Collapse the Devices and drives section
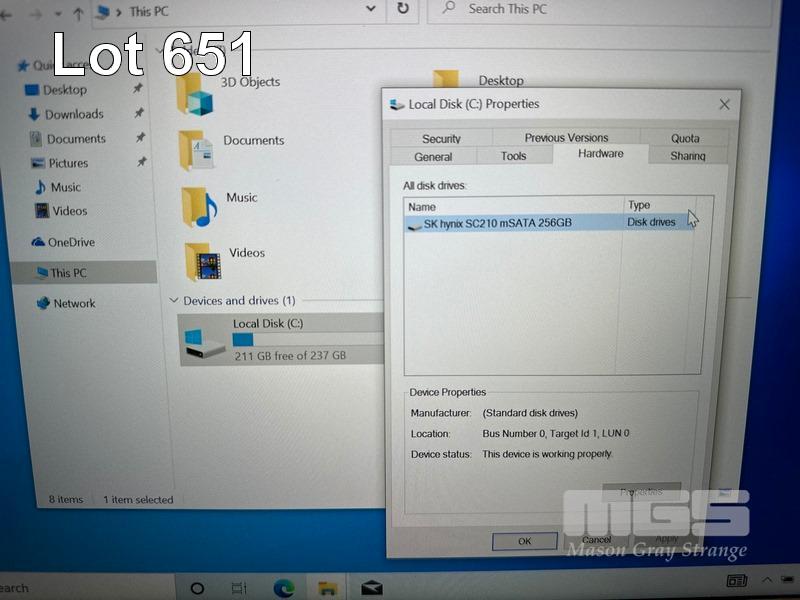This screenshot has width=800, height=600. pyautogui.click(x=174, y=300)
